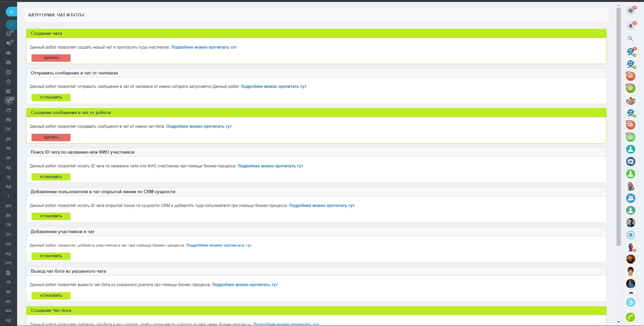Open the notifications bell icon
Image resolution: width=644 pixels, height=326 pixels.
coord(631,26)
